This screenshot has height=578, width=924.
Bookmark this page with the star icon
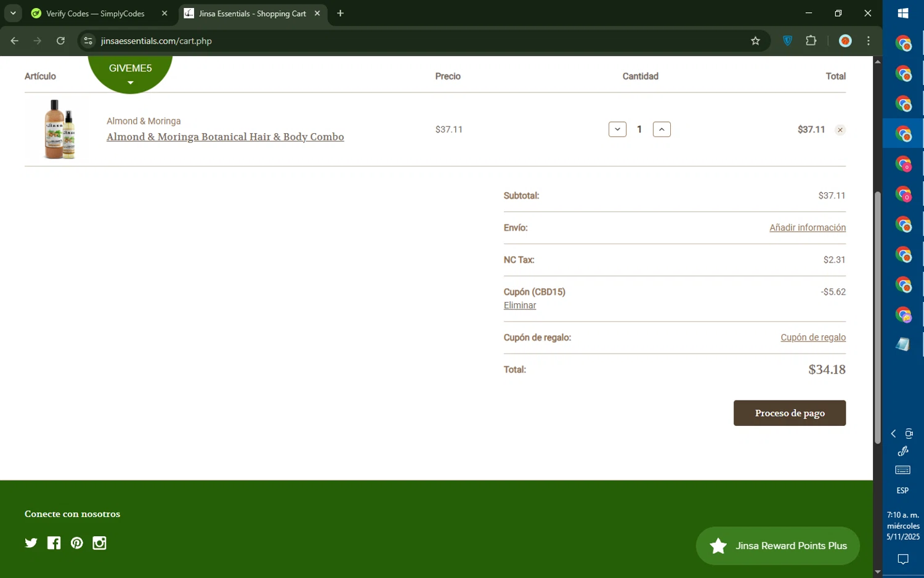coord(755,41)
